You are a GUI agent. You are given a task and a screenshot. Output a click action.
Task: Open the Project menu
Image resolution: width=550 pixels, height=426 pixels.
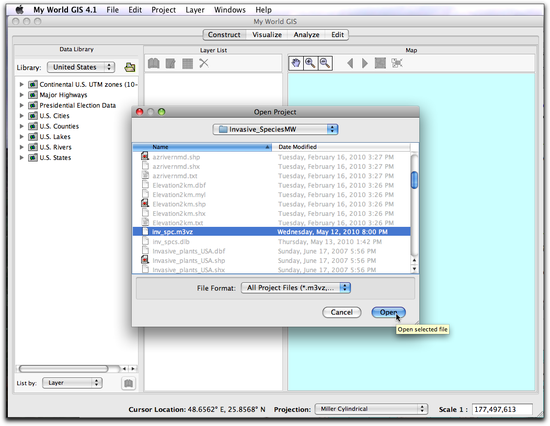(163, 10)
